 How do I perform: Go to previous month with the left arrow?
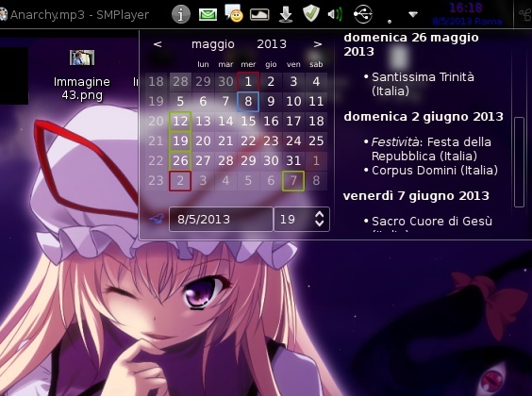(x=158, y=44)
